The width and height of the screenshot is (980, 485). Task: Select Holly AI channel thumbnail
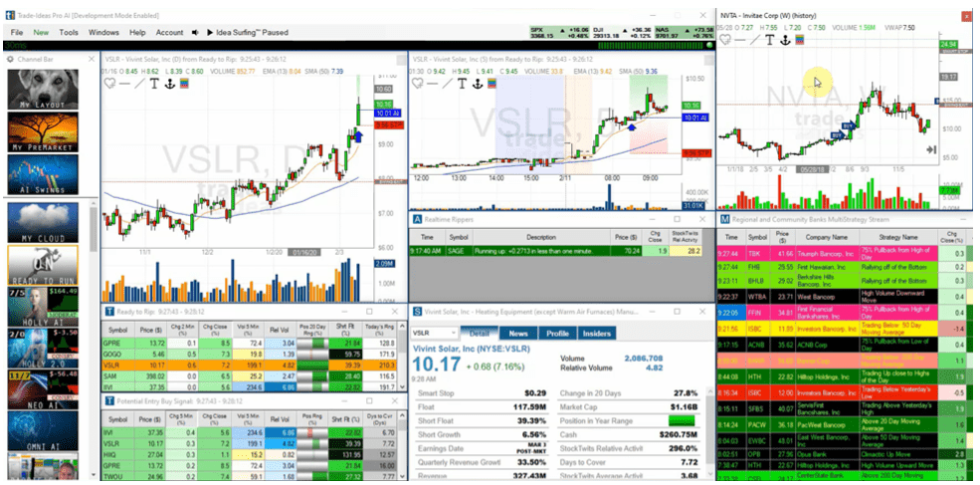(x=43, y=306)
